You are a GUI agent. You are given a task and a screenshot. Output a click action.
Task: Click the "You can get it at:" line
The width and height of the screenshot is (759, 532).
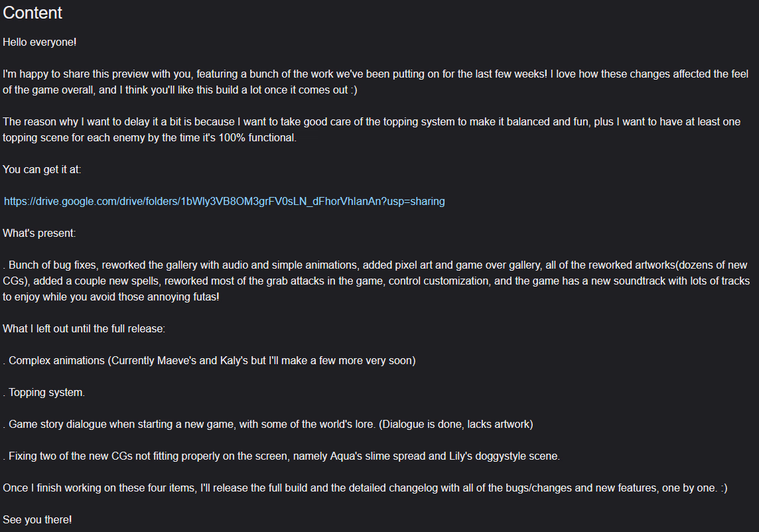[x=42, y=169]
